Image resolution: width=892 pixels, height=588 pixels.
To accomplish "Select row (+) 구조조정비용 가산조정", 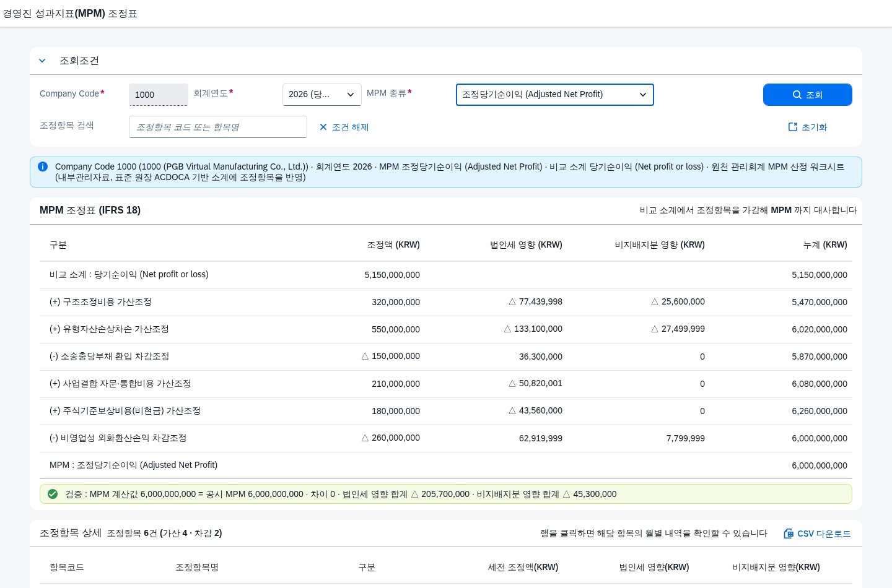I will tap(446, 302).
